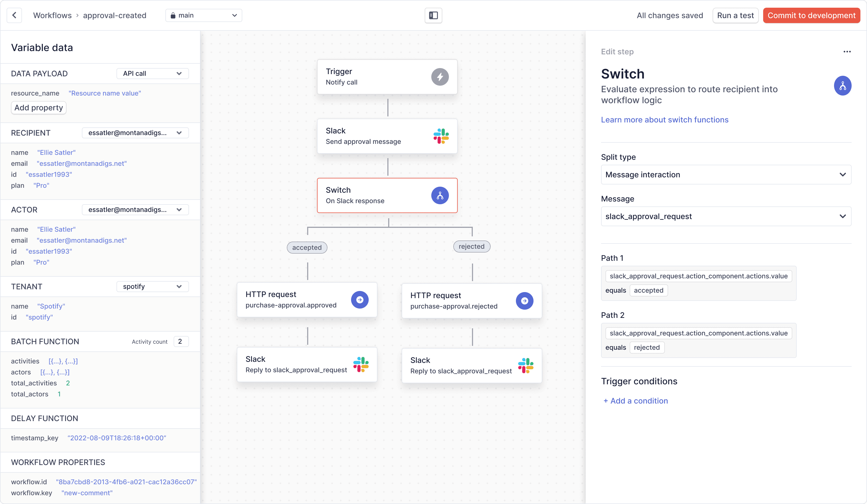Click the purple Switch icon on the Switch node
Image resolution: width=867 pixels, height=504 pixels.
[440, 195]
